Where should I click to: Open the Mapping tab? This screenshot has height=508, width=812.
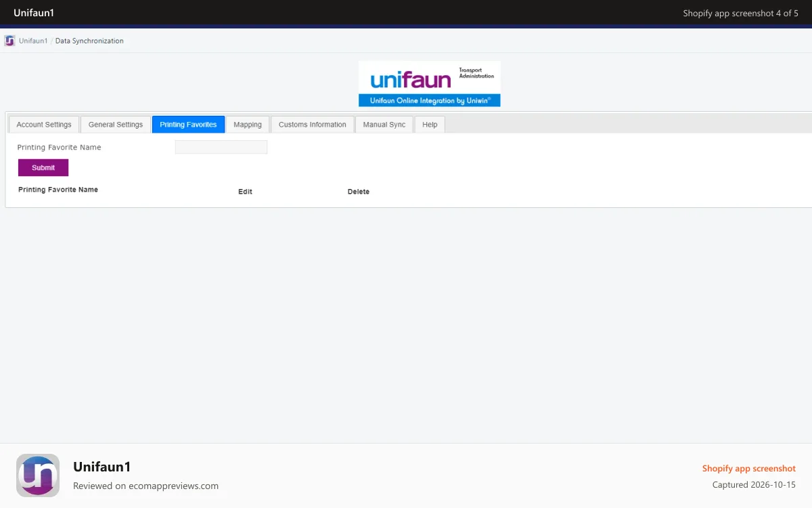click(x=248, y=125)
